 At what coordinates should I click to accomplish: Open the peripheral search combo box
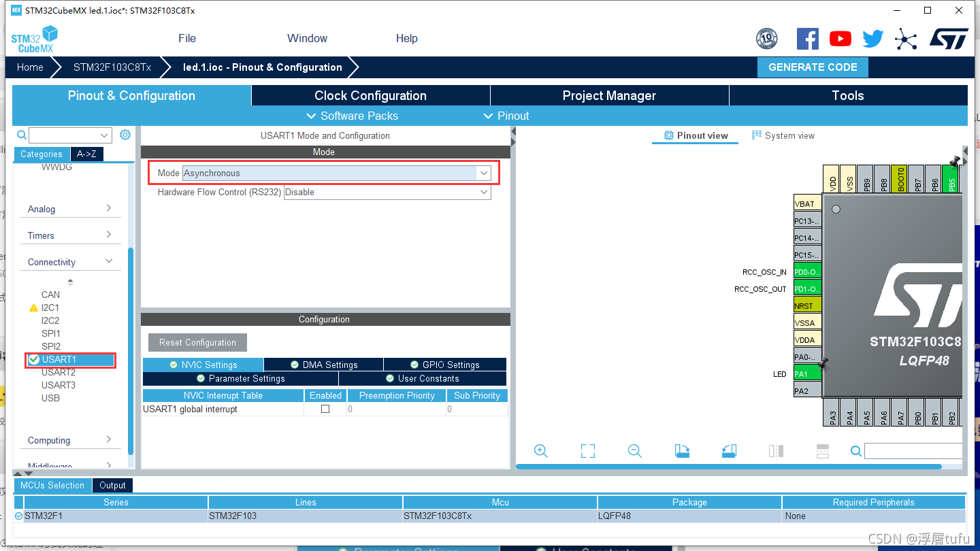pyautogui.click(x=70, y=135)
